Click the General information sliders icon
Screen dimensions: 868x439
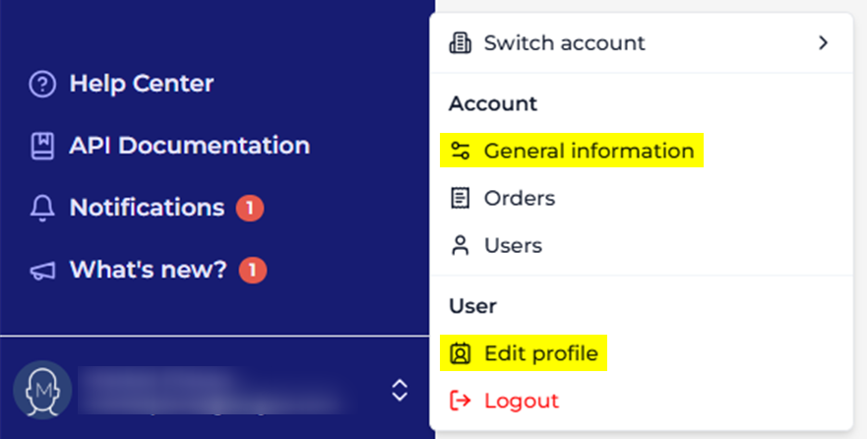coord(460,152)
